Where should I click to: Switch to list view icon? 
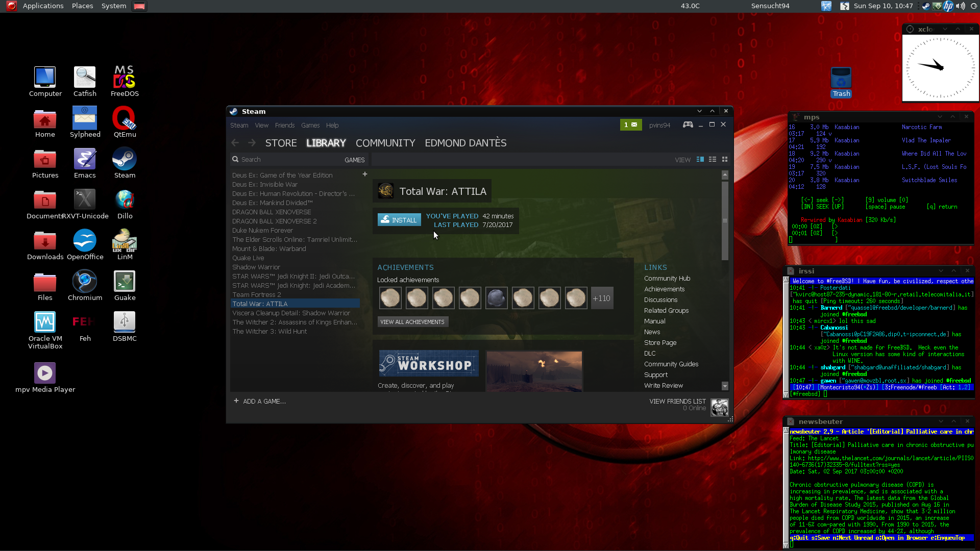coord(712,160)
